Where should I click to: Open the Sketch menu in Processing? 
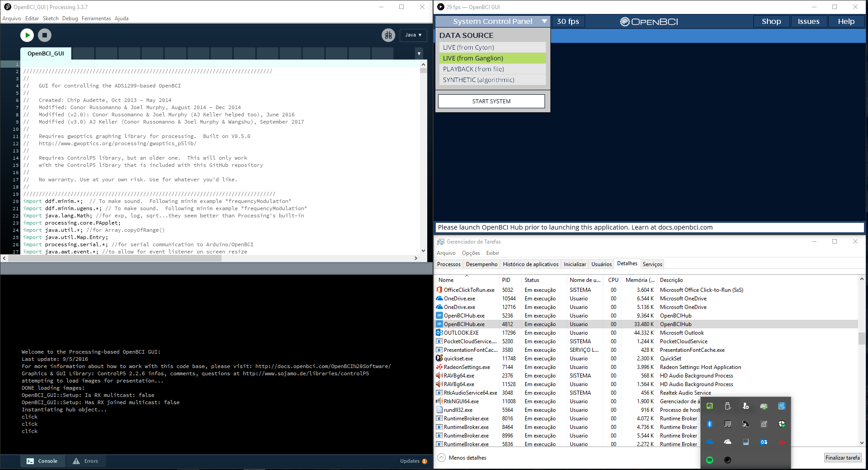click(51, 18)
